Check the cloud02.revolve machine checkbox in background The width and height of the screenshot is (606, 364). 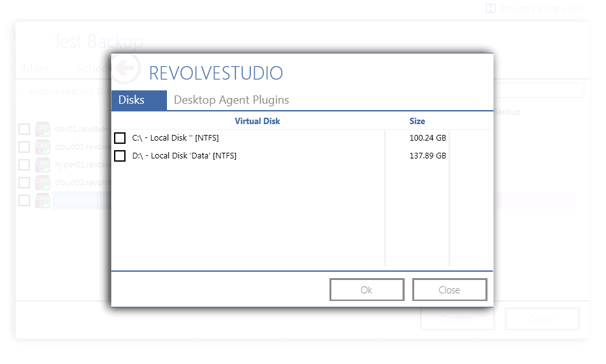[x=24, y=183]
